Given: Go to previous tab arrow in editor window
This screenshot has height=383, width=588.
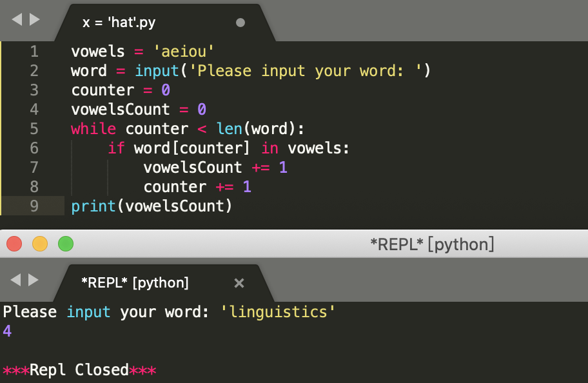Looking at the screenshot, I should (17, 19).
